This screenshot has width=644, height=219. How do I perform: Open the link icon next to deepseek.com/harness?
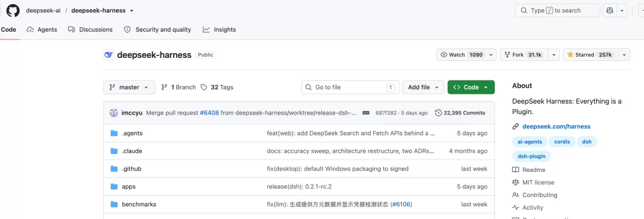point(515,127)
